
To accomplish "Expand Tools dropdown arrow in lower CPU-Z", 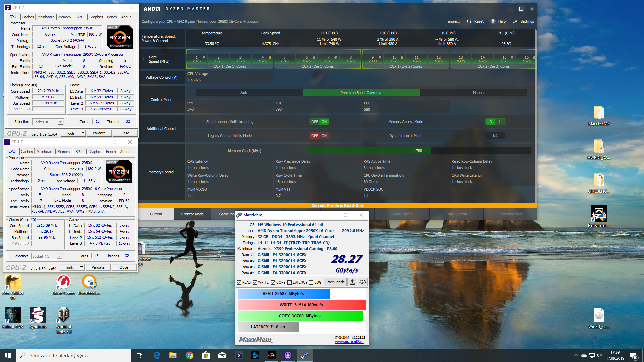I will tap(82, 267).
